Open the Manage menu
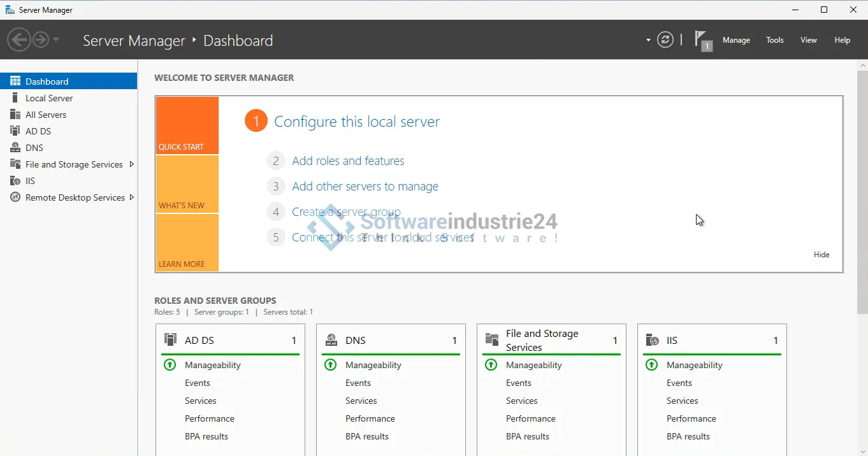 [736, 40]
